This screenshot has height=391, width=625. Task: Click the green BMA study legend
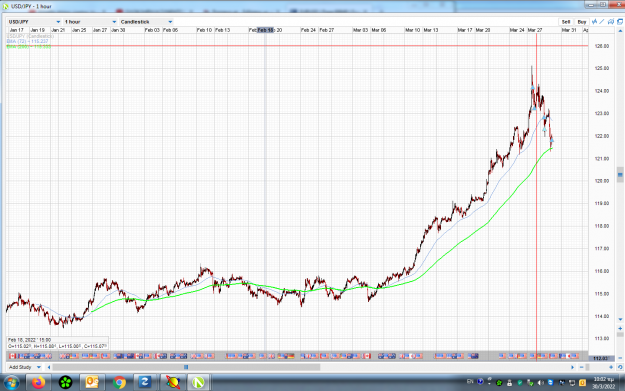(29, 46)
